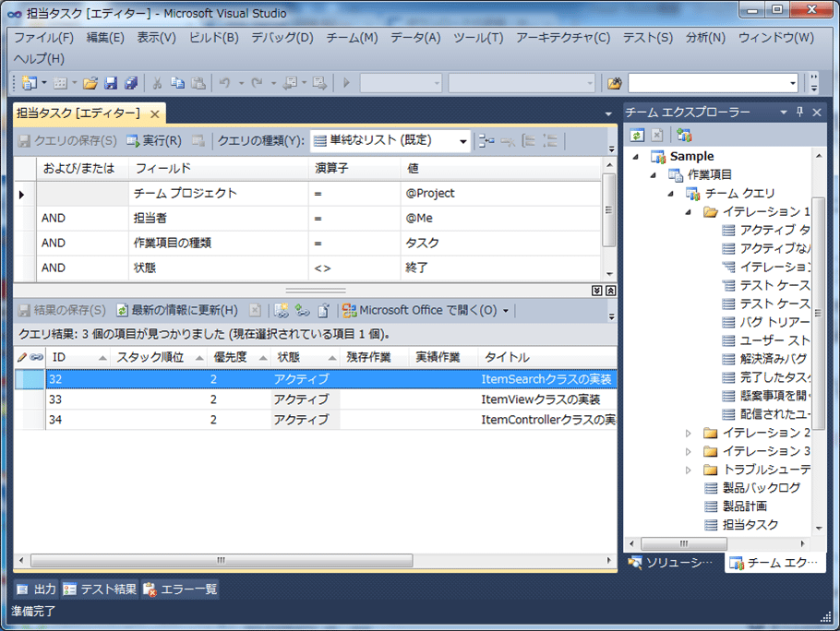Click the Team Explorer stop icon
The height and width of the screenshot is (631, 840).
coord(657,135)
